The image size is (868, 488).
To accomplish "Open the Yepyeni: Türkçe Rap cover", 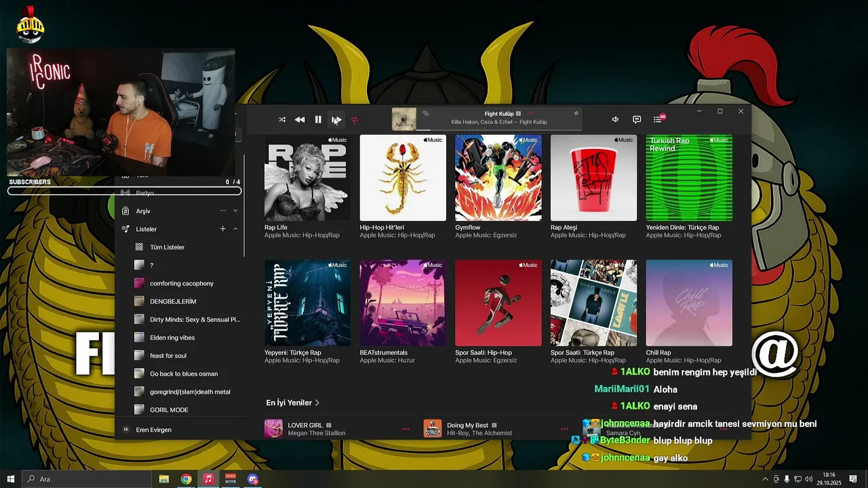I will tap(308, 303).
